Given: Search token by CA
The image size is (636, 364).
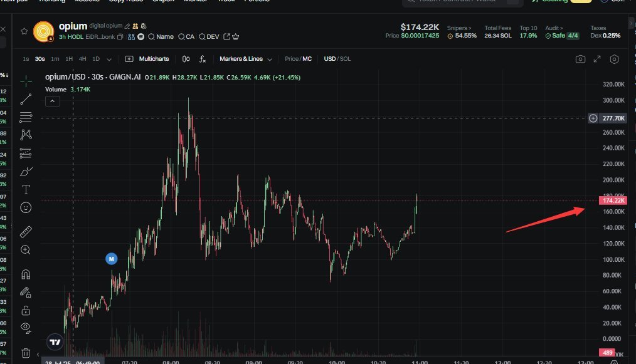Looking at the screenshot, I should coord(186,37).
